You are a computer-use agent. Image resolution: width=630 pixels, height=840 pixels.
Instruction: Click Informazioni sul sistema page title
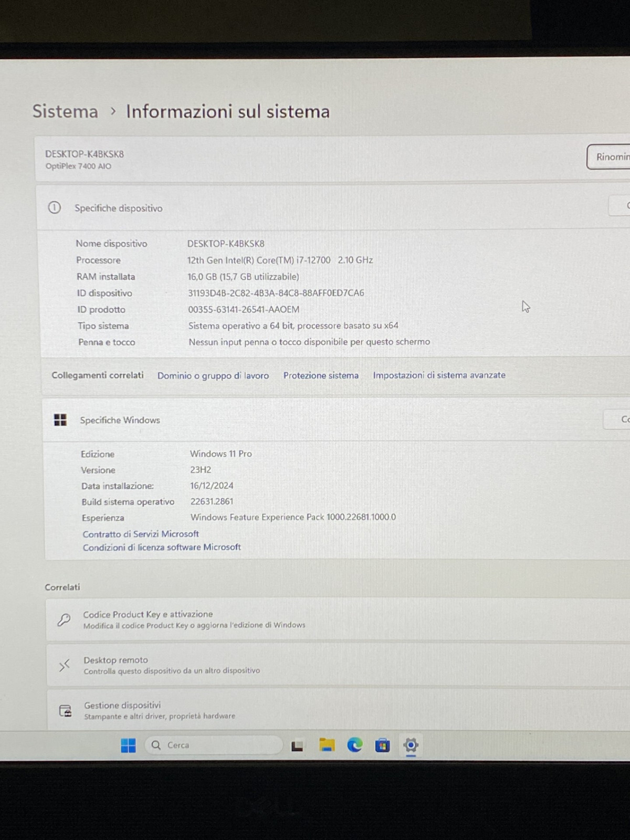click(x=228, y=111)
